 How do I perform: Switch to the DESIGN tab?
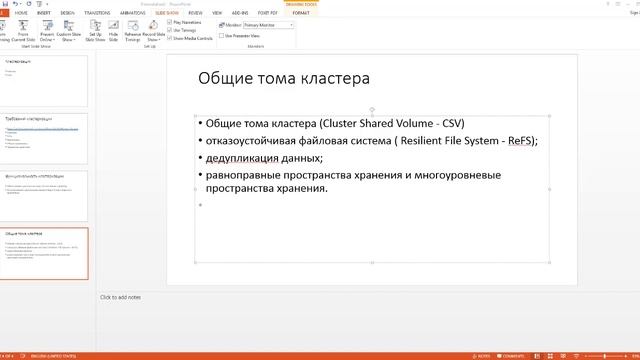point(67,13)
